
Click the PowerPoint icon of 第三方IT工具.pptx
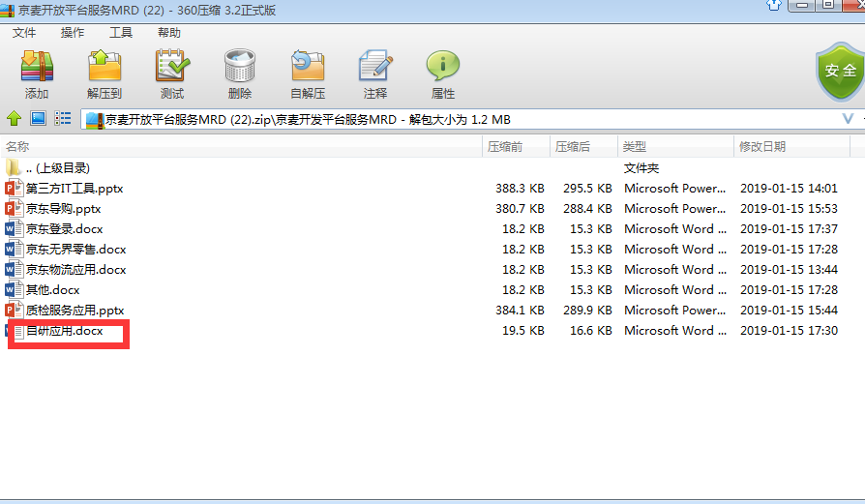click(14, 188)
